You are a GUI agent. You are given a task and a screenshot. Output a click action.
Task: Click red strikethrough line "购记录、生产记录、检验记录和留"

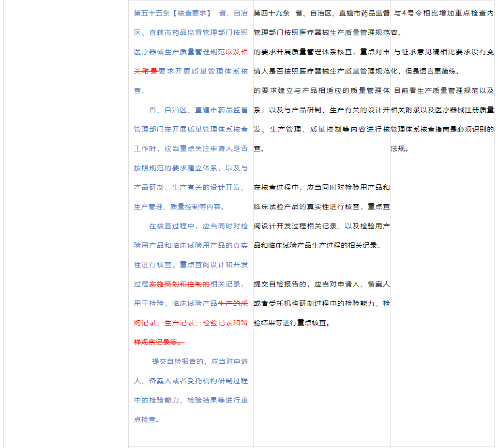191,323
